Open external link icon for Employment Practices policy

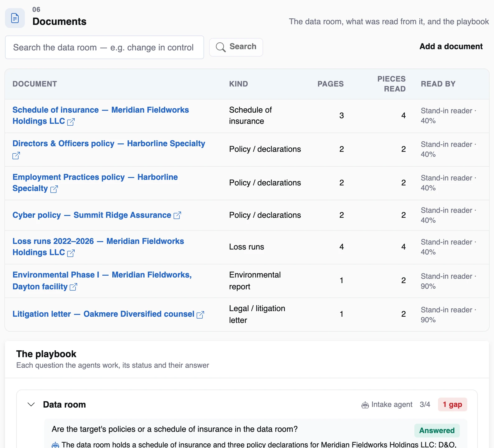click(54, 189)
